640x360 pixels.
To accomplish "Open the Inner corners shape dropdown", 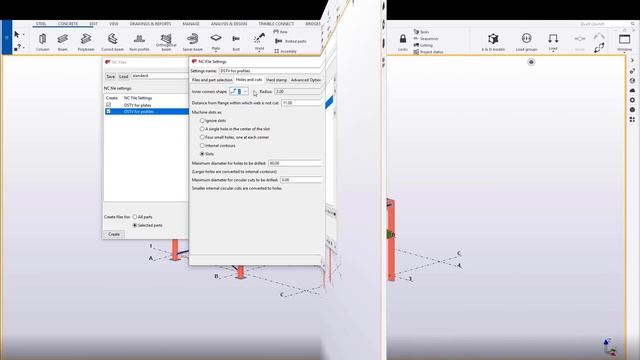I will click(x=239, y=91).
